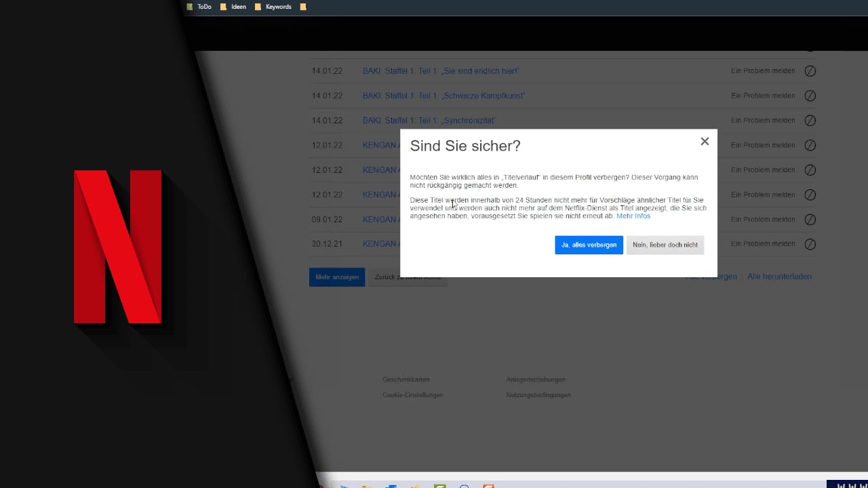Image resolution: width=868 pixels, height=488 pixels.
Task: Go back via the 'Zurück' account button
Action: 408,277
